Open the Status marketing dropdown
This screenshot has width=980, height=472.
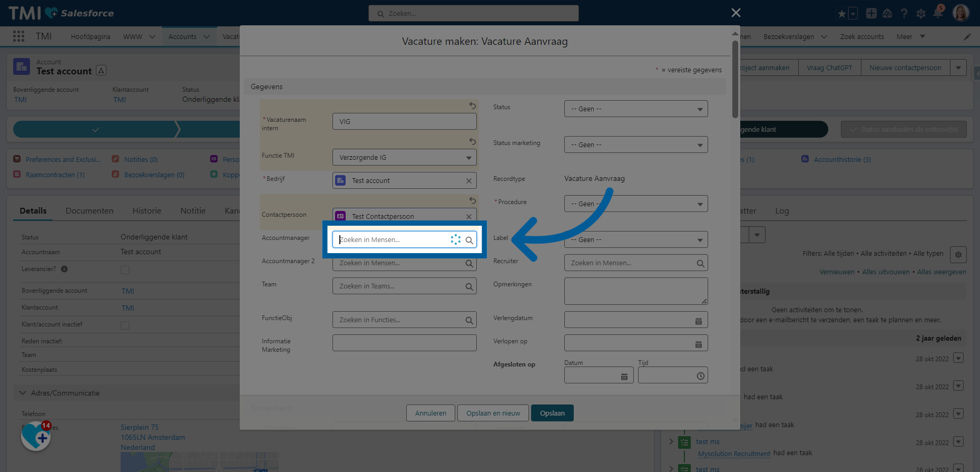coord(636,145)
